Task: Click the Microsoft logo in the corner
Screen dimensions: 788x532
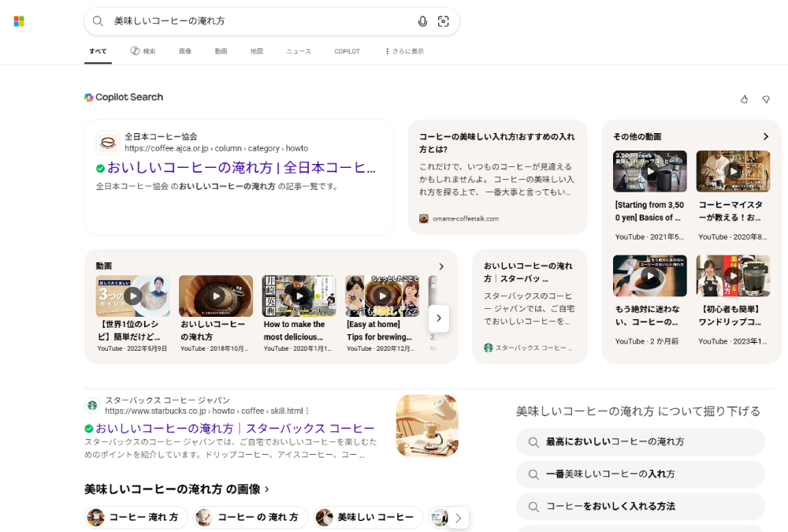Action: tap(19, 20)
